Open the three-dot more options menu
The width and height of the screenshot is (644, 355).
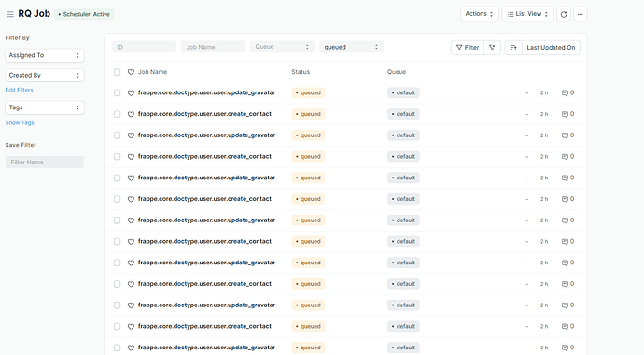(x=580, y=14)
